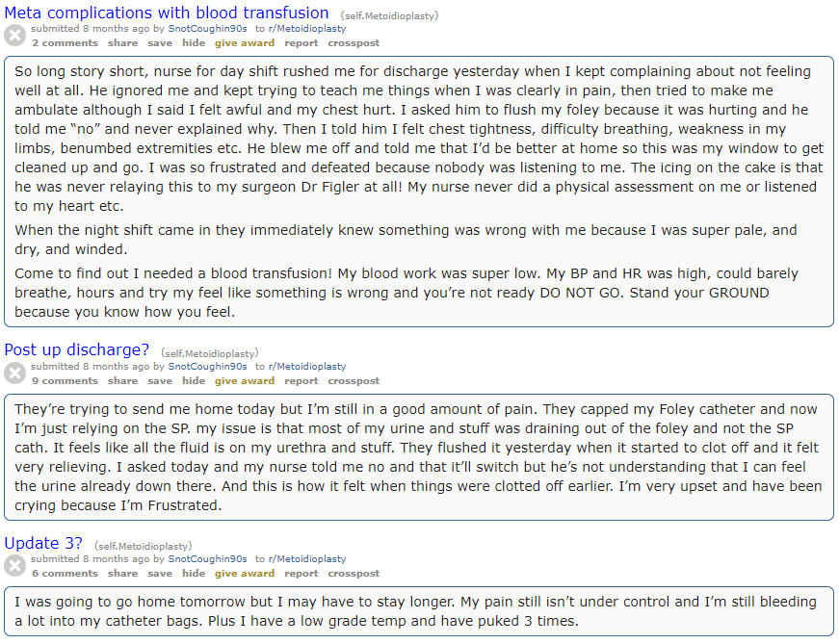Open the "Post up discharge?" post title

tap(77, 349)
